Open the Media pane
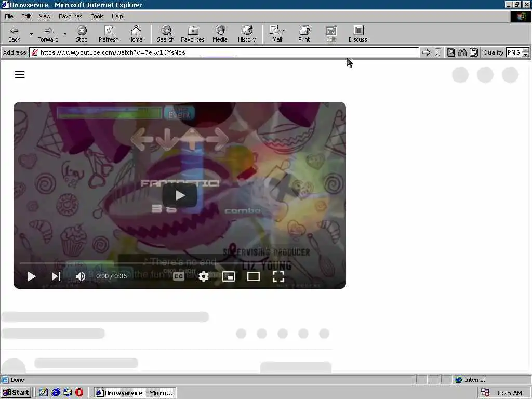 pos(220,34)
